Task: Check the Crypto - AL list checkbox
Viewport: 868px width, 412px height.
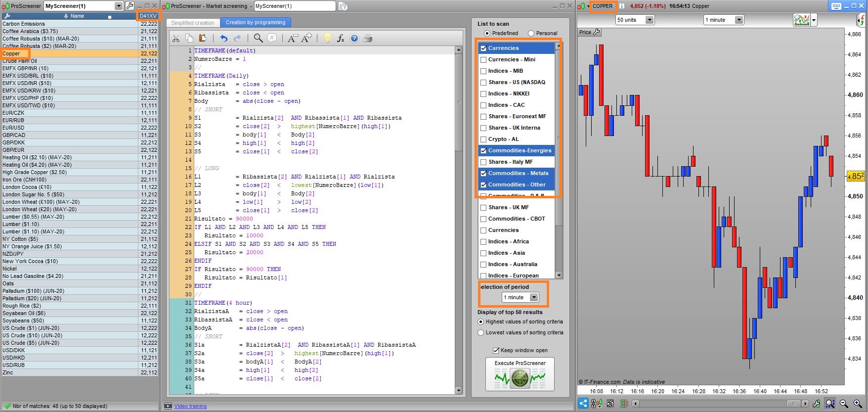Action: (483, 139)
